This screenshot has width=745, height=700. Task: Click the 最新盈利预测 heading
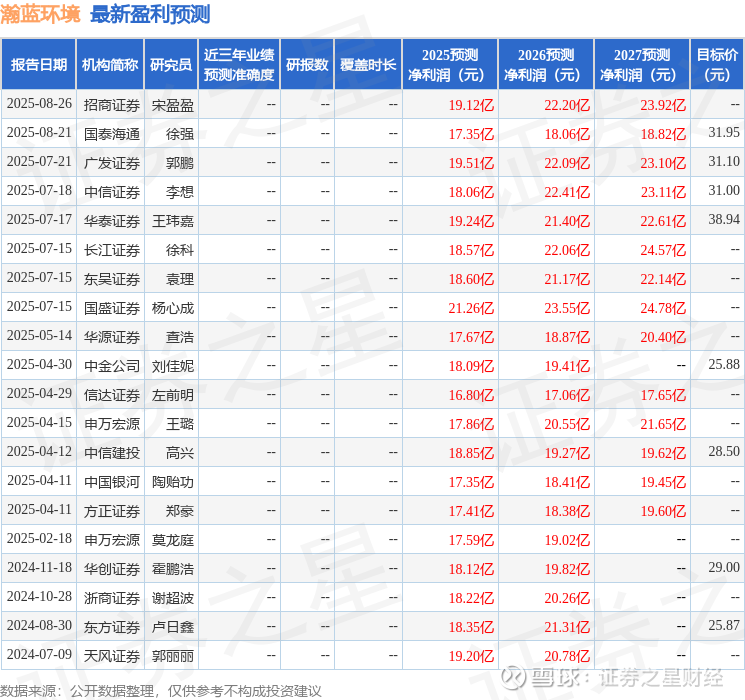(x=150, y=14)
